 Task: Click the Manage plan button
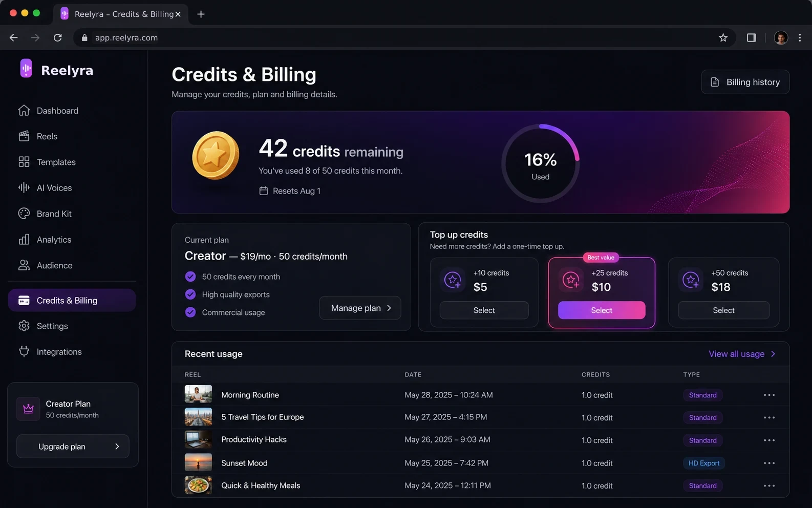click(x=360, y=308)
